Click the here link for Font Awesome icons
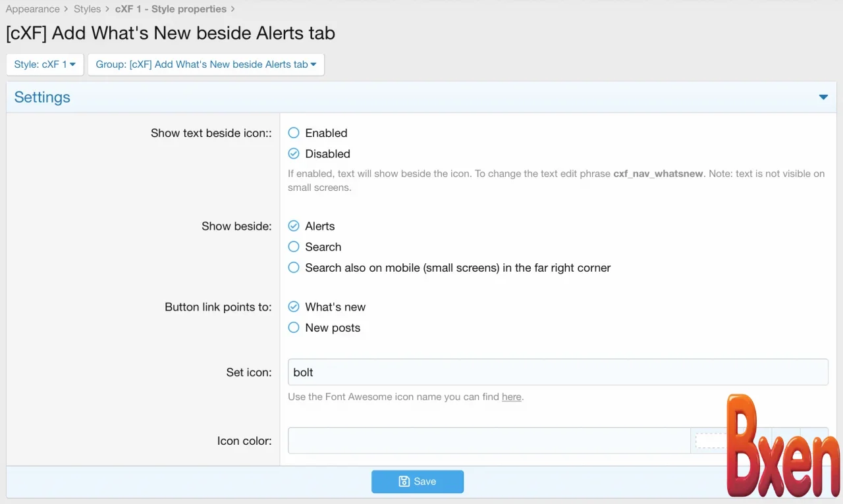Screen dimensions: 843x504 (x=512, y=397)
